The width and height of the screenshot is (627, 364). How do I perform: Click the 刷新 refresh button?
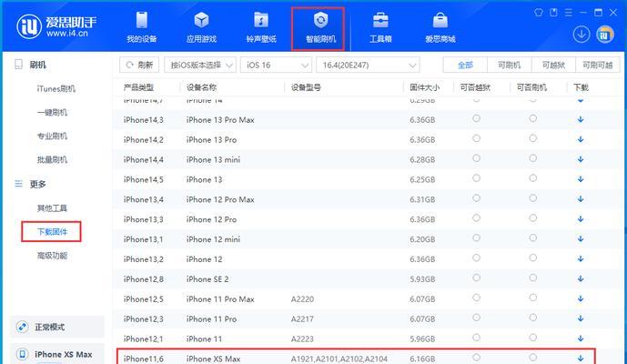click(x=139, y=65)
